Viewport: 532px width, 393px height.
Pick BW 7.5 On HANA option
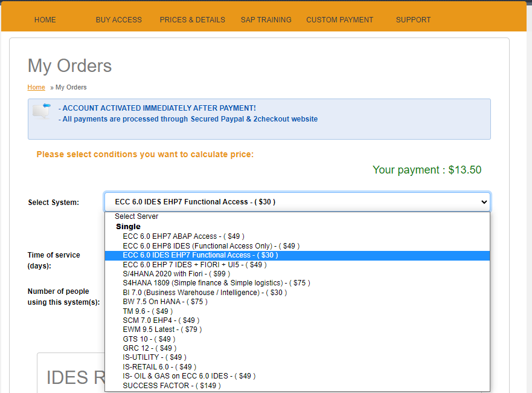pyautogui.click(x=297, y=302)
